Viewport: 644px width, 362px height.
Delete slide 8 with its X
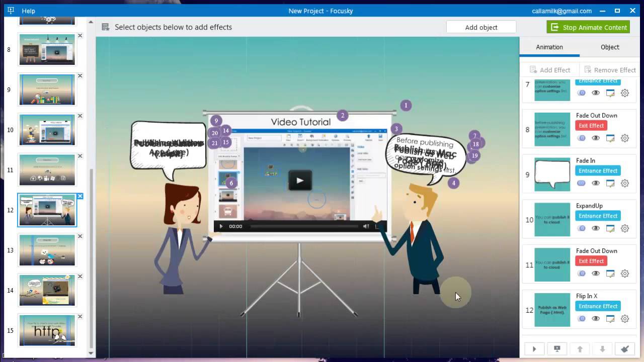pos(80,36)
